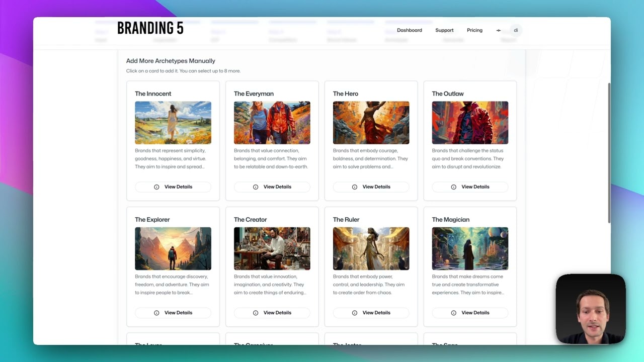644x362 pixels.
Task: View Details for The Magician archetype
Action: point(470,313)
